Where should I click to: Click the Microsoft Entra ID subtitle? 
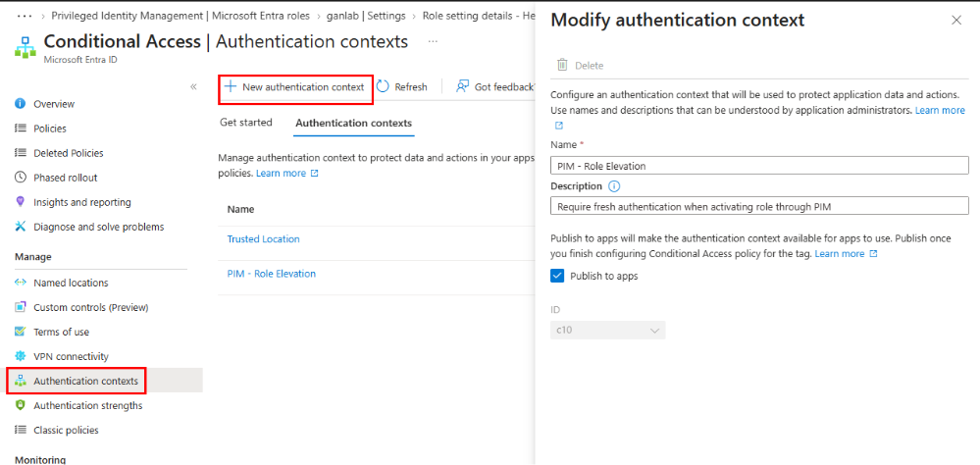(x=80, y=60)
